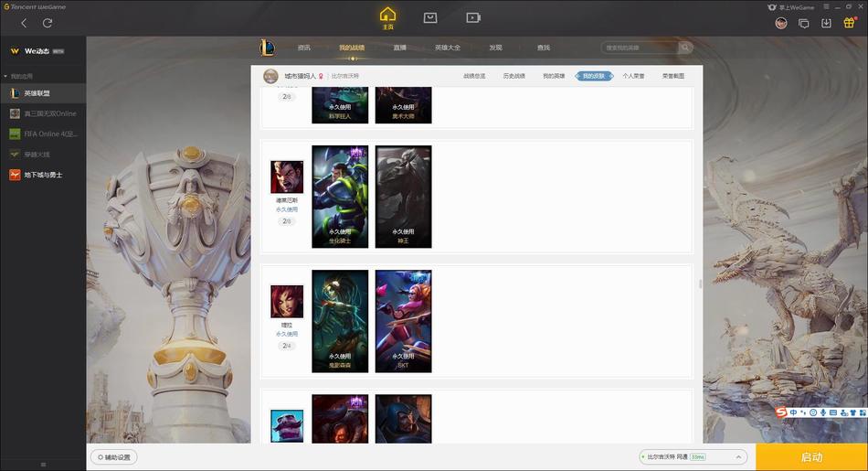
Task: Click the 穿越火线 game icon
Action: (15, 154)
